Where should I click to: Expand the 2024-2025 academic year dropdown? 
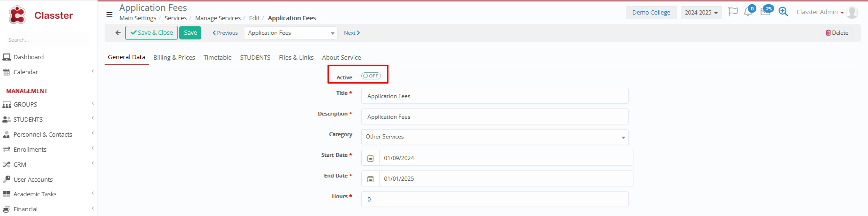point(701,13)
